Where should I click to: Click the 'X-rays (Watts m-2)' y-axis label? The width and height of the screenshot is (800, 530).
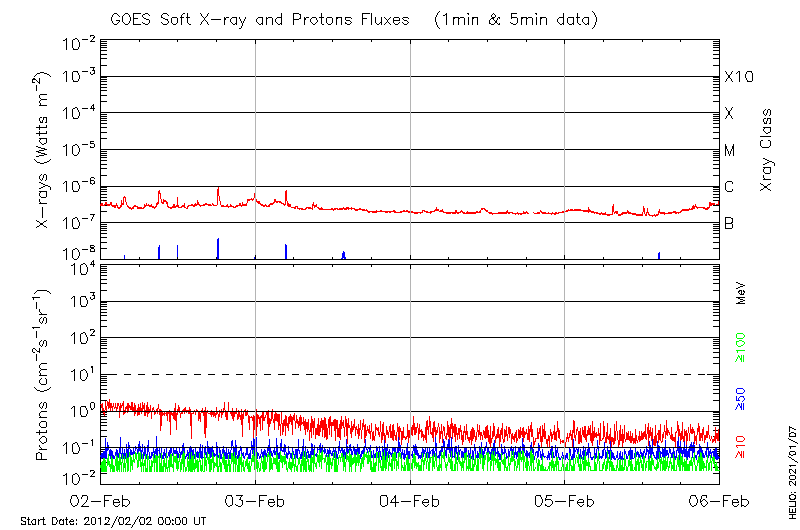point(44,150)
